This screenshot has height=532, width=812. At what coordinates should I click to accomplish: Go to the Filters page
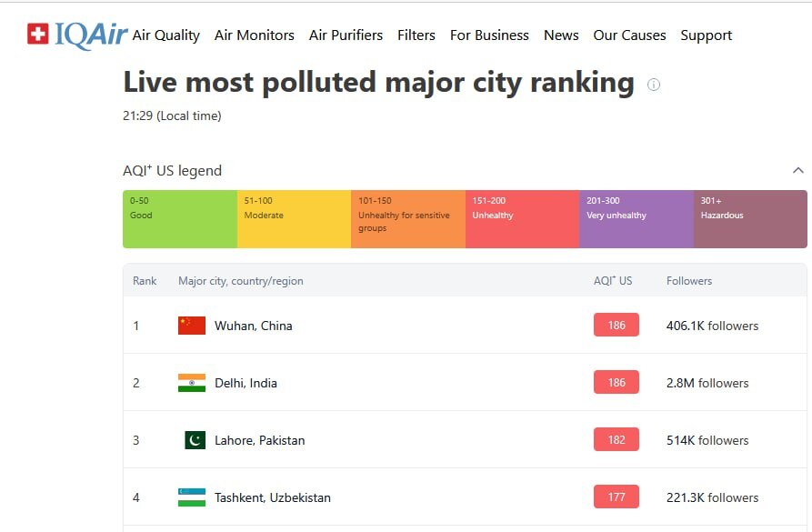coord(416,35)
